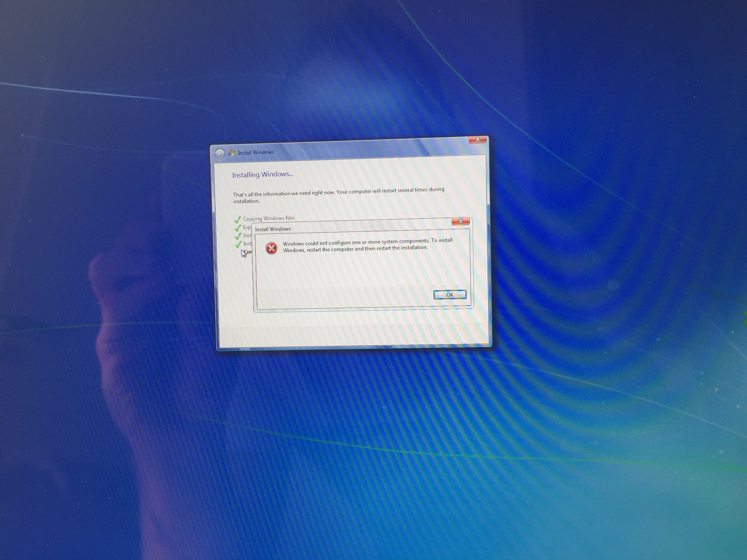Click the second green checkmark beside Exp step
The height and width of the screenshot is (560, 747).
click(x=238, y=228)
